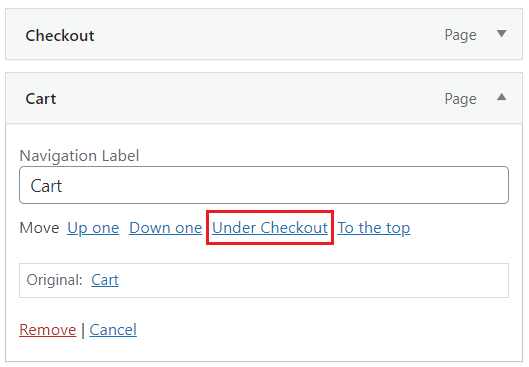Move Cart up one
This screenshot has height=367, width=529.
93,228
